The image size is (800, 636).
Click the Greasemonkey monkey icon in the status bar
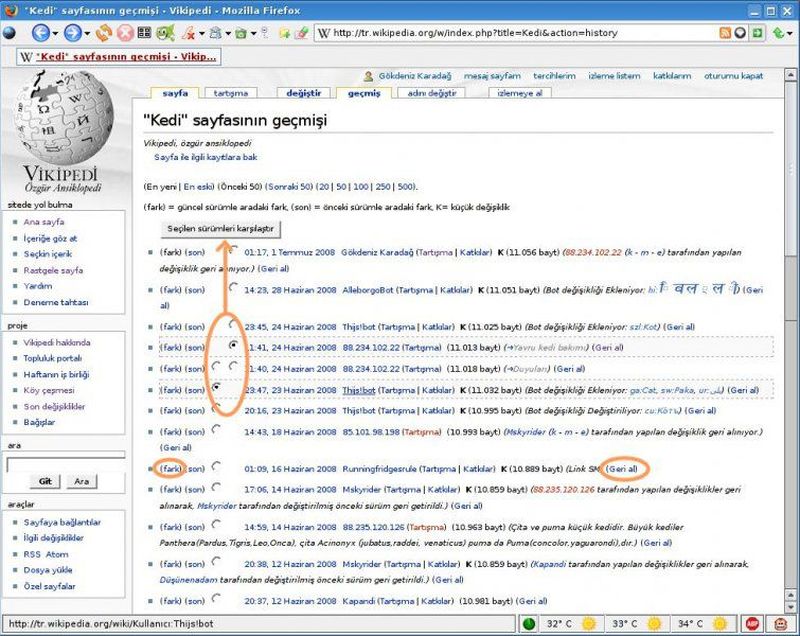(781, 624)
